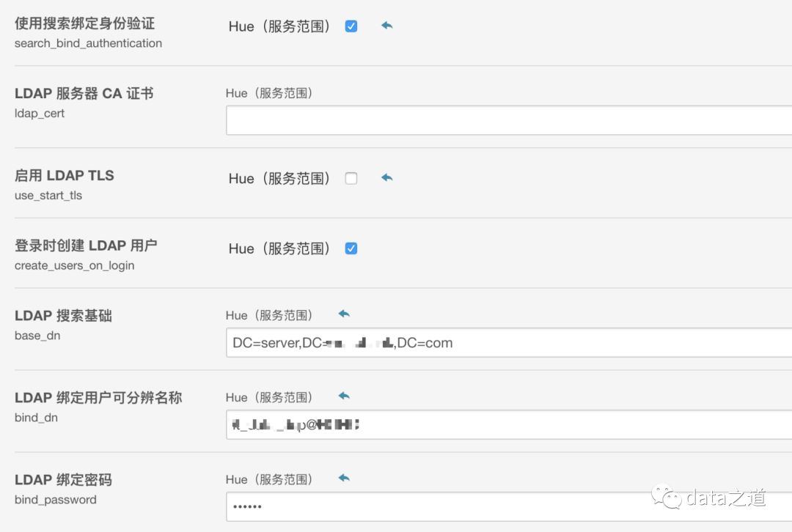
Task: Revert LDAP 搜索基础 with the blue arrow icon
Action: point(343,312)
